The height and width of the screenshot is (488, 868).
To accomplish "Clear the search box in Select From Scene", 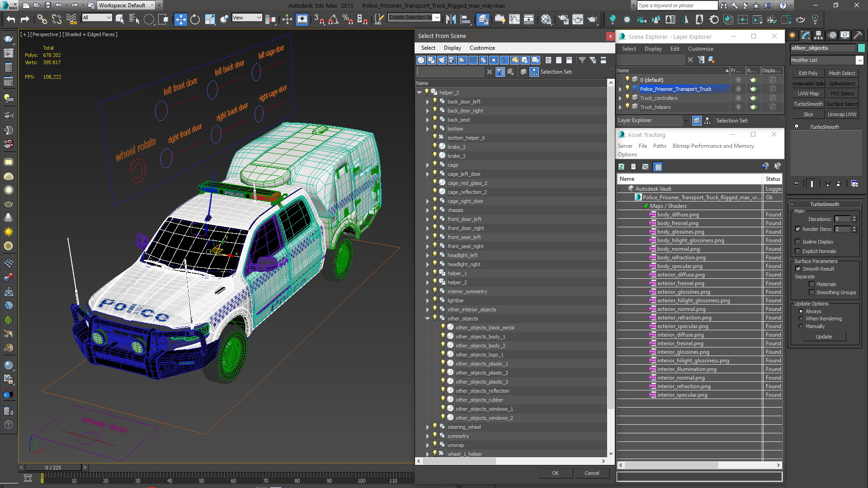I will click(x=489, y=72).
